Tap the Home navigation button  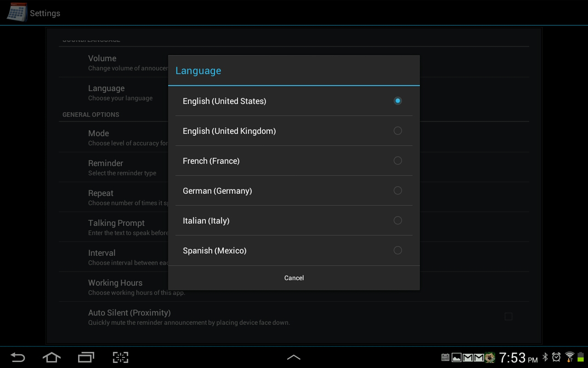[51, 357]
